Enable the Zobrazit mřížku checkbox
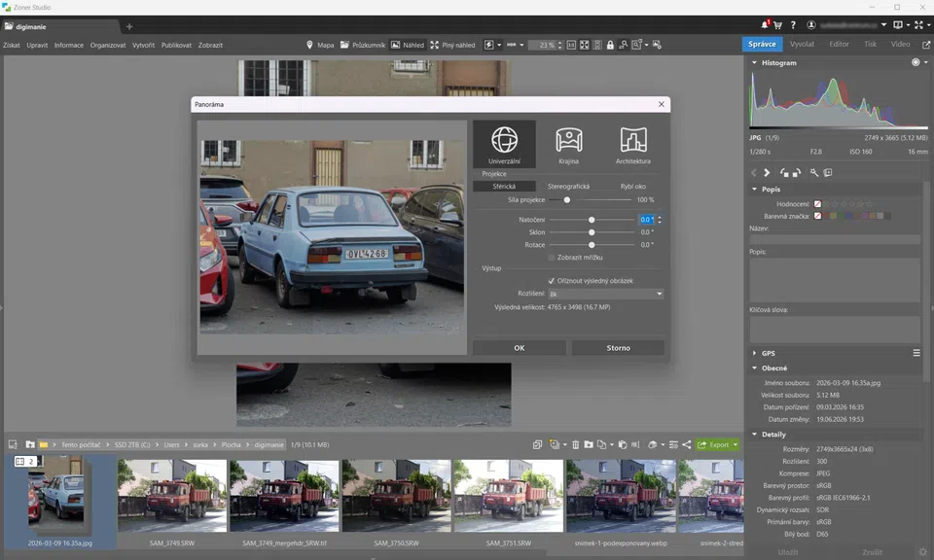The height and width of the screenshot is (560, 934). coord(551,258)
